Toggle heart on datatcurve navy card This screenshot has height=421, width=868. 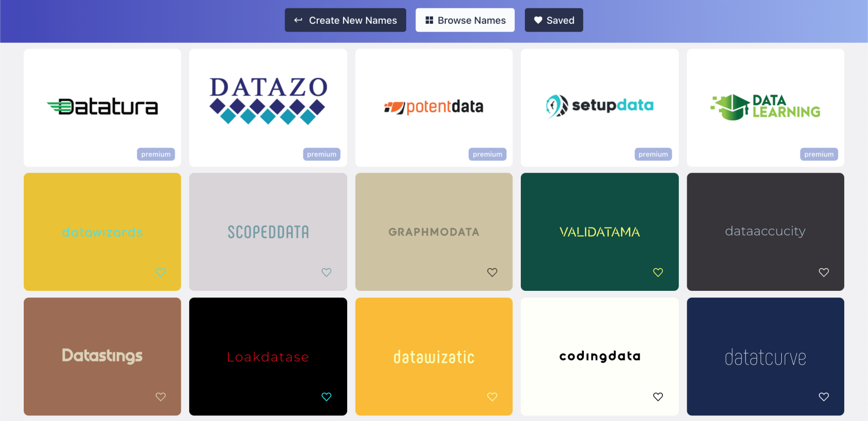click(824, 397)
